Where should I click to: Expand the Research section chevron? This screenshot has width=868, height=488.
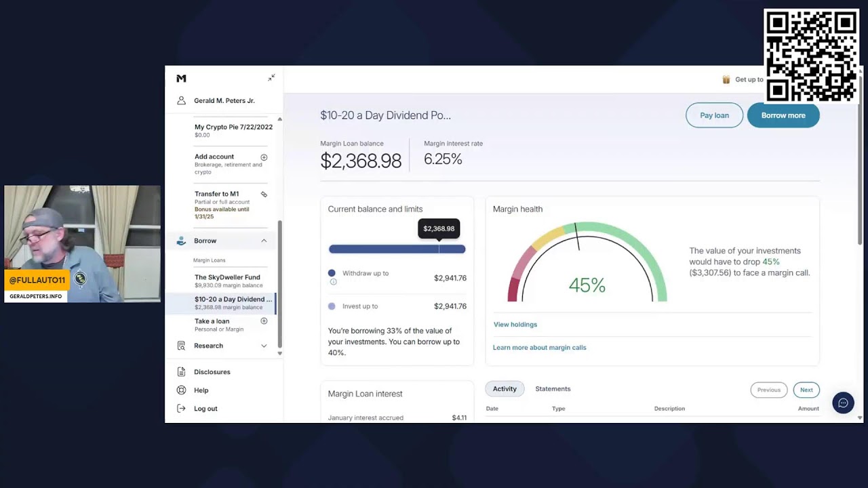click(x=264, y=346)
